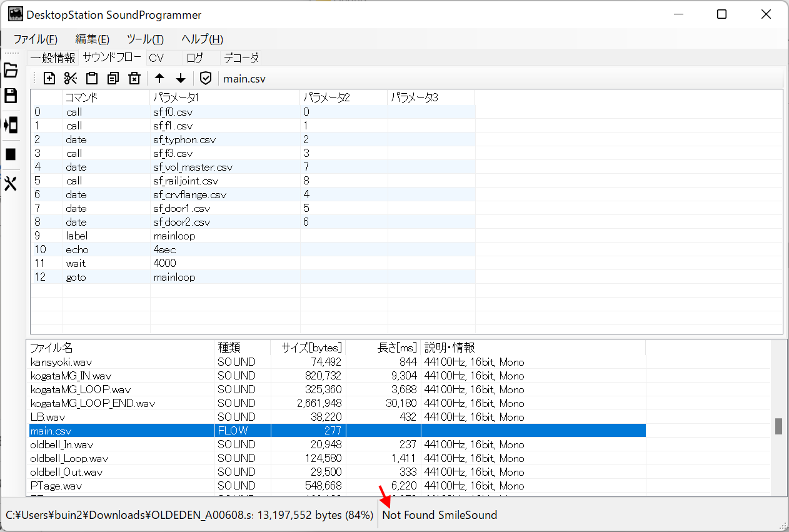Image resolution: width=789 pixels, height=532 pixels.
Task: Click the file list vertical scrollbar thumb
Action: click(778, 426)
